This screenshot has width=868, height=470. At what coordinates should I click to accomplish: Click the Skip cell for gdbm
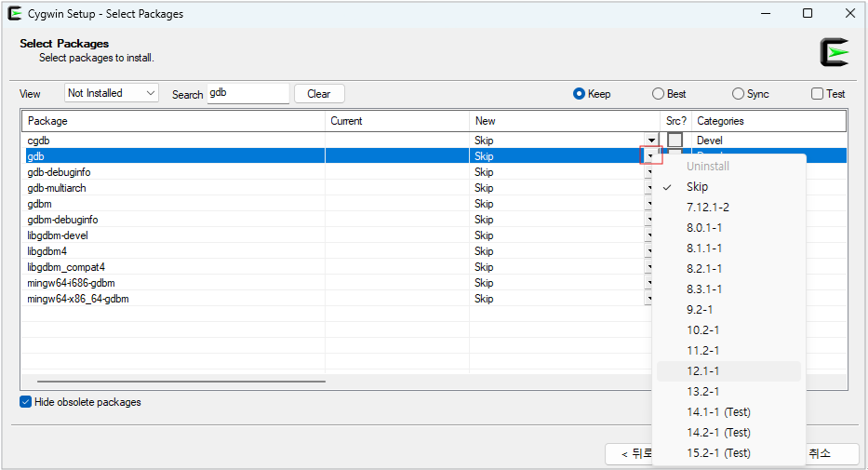[x=484, y=204]
